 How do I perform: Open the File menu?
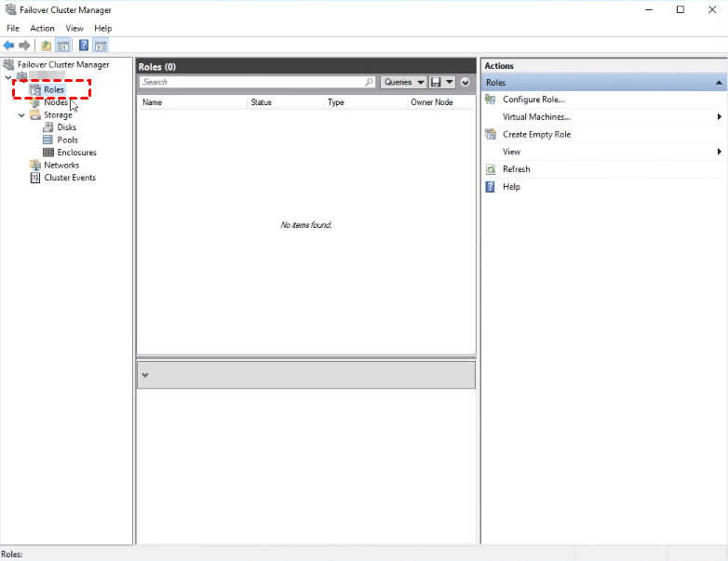13,28
